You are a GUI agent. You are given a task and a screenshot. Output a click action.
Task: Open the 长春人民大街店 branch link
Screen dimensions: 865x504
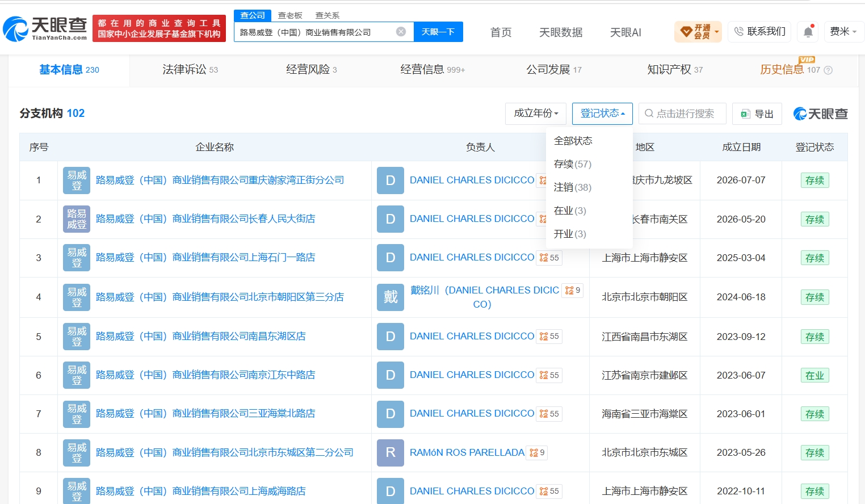[x=205, y=219]
